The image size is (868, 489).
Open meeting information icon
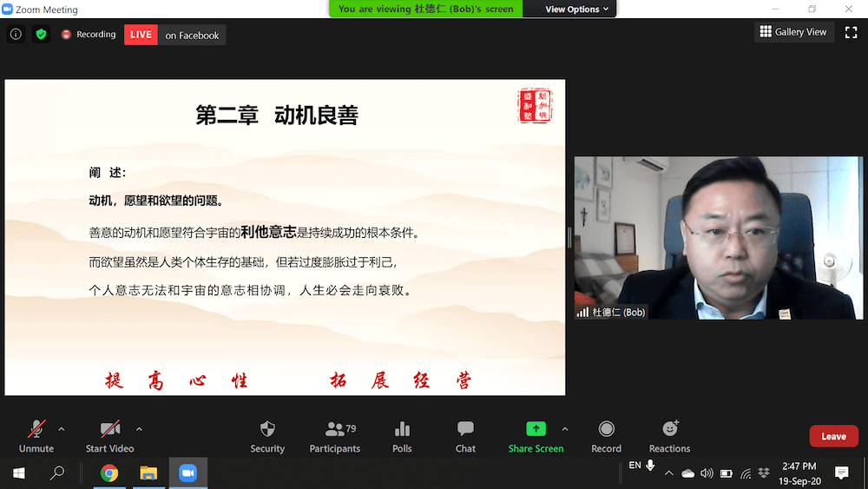click(x=16, y=35)
